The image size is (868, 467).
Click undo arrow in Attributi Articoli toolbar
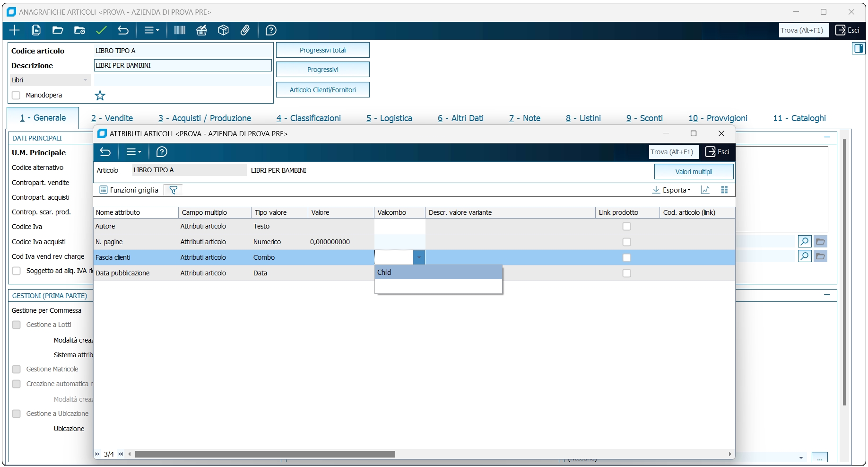click(105, 152)
